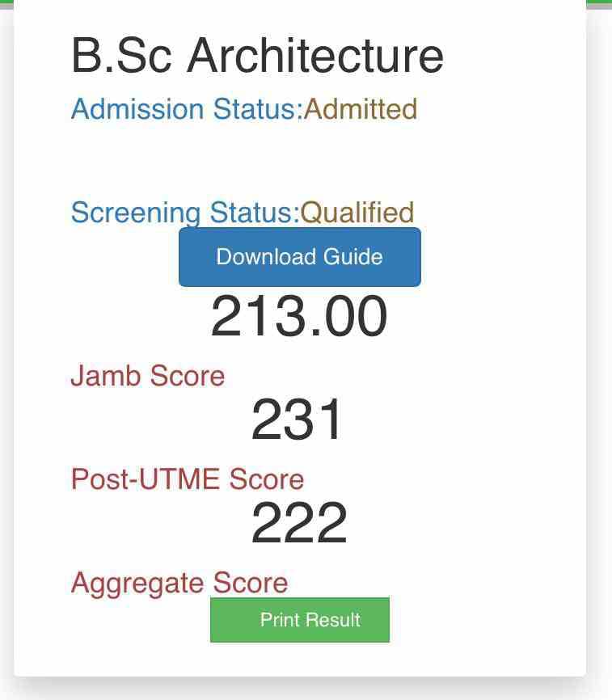The width and height of the screenshot is (612, 700).
Task: Click the 213.00 score value
Action: click(299, 317)
